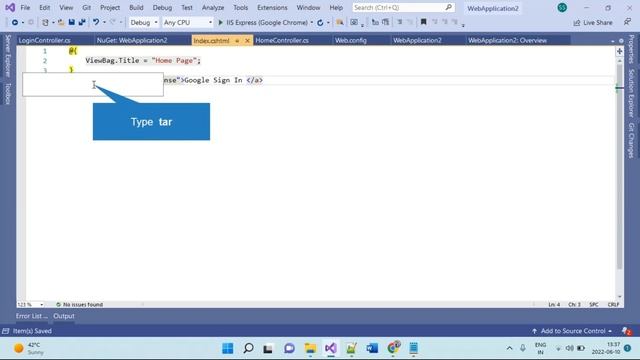Click the browser refresh icon in toolbar
The image size is (640, 360).
tap(320, 22)
